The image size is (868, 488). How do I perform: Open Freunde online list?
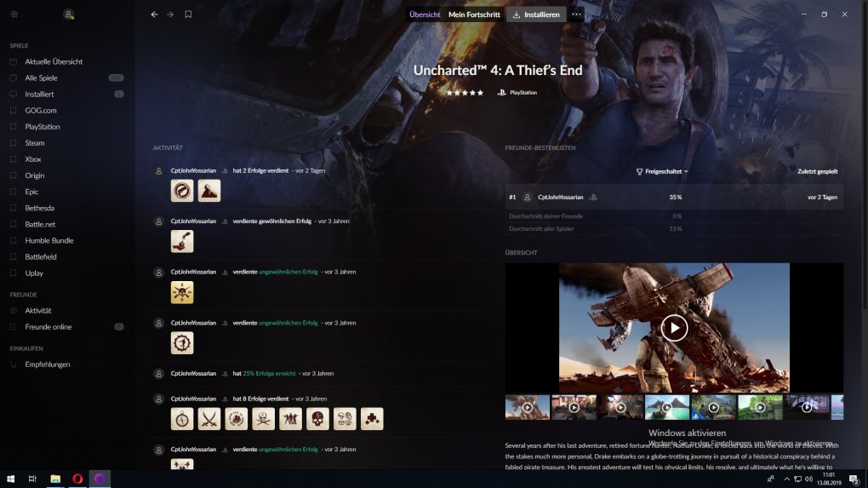pyautogui.click(x=49, y=327)
